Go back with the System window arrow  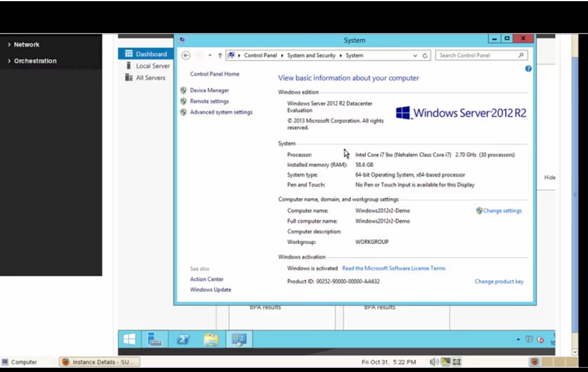tap(186, 55)
